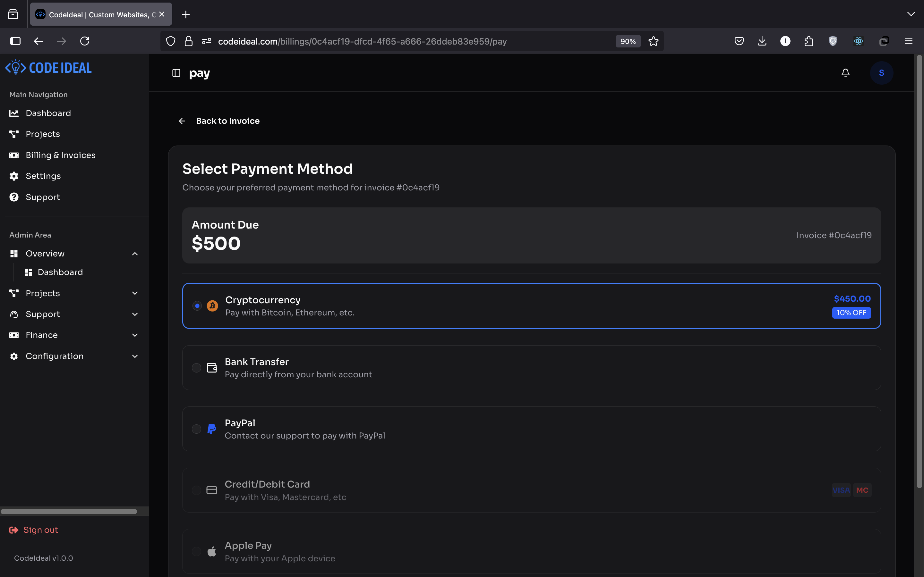
Task: Reload the page with the refresh icon
Action: coord(85,41)
